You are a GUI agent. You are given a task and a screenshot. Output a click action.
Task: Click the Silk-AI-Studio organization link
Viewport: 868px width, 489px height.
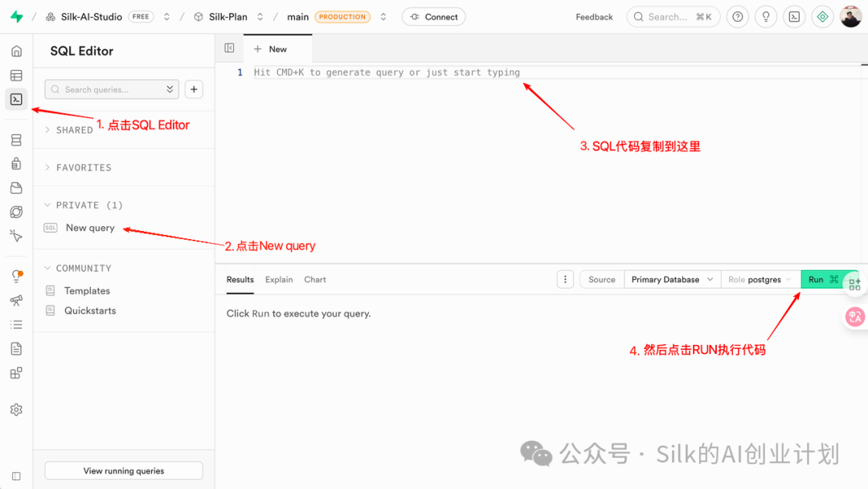92,17
